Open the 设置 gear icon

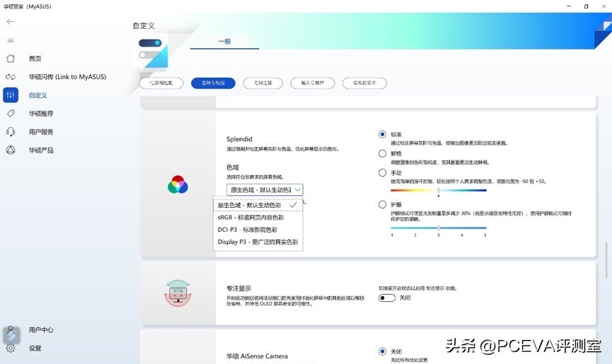click(11, 348)
